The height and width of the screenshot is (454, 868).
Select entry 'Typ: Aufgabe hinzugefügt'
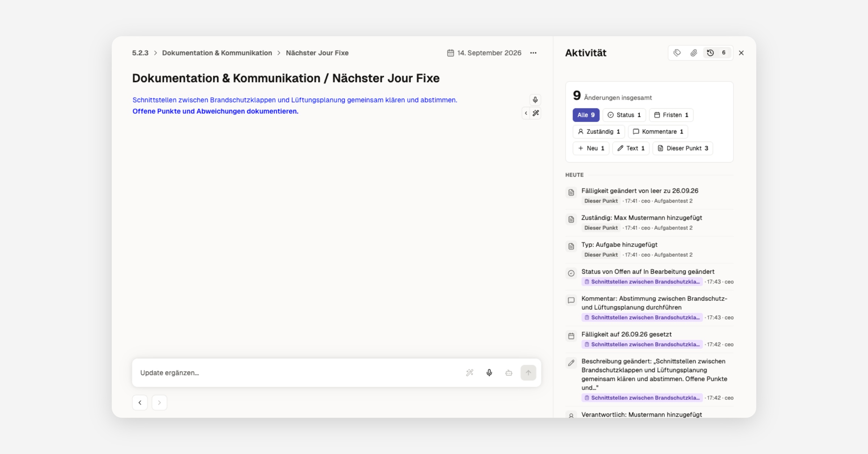click(x=619, y=245)
